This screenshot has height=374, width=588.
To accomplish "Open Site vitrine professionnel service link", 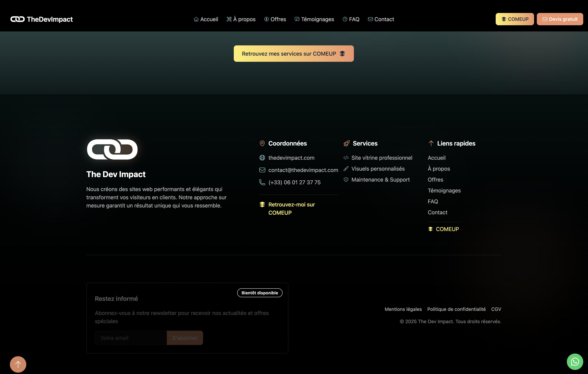I will (x=382, y=158).
